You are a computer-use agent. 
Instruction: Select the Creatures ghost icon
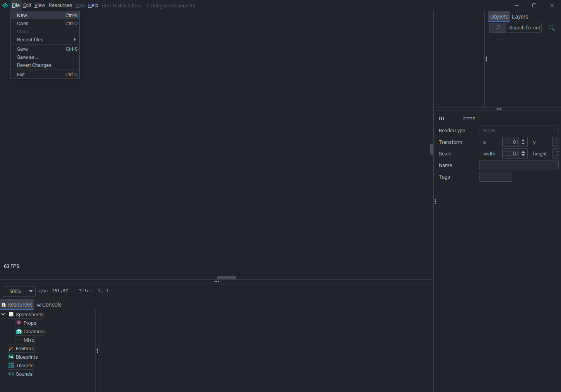(x=19, y=331)
